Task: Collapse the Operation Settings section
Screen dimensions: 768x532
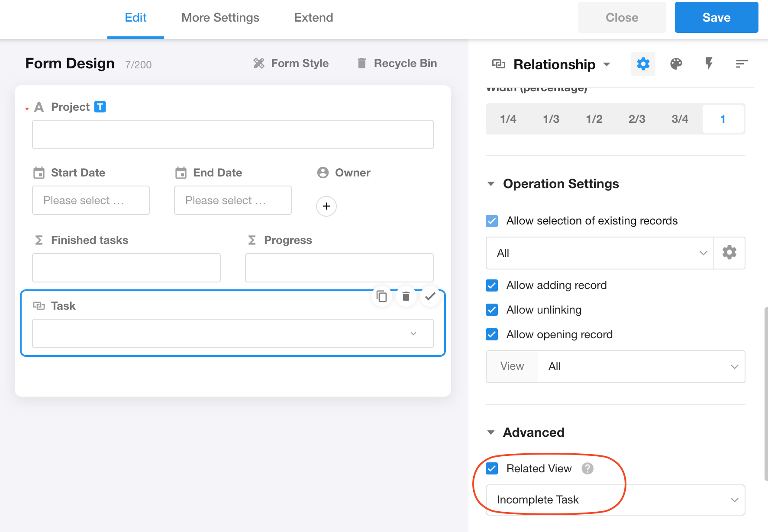Action: (491, 184)
